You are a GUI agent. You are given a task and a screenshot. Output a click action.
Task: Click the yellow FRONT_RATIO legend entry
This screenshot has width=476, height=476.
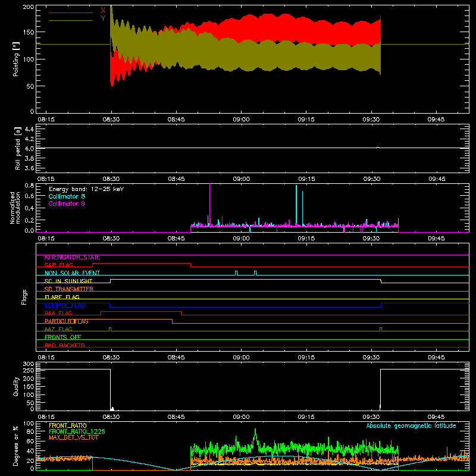coord(68,425)
